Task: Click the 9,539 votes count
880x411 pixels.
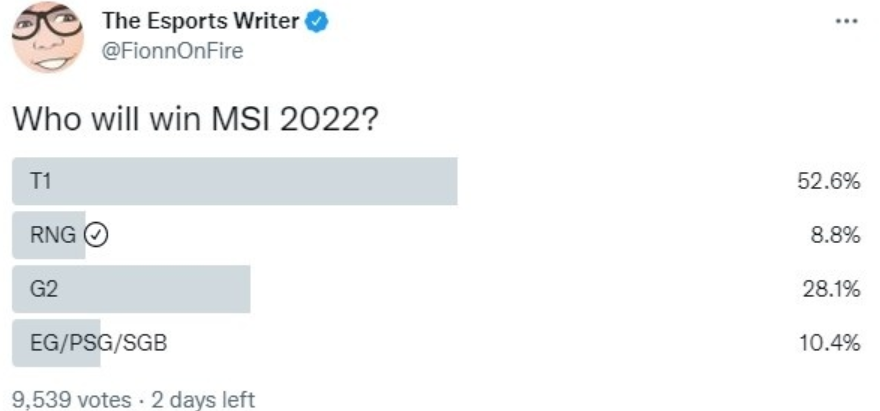Action: (71, 400)
